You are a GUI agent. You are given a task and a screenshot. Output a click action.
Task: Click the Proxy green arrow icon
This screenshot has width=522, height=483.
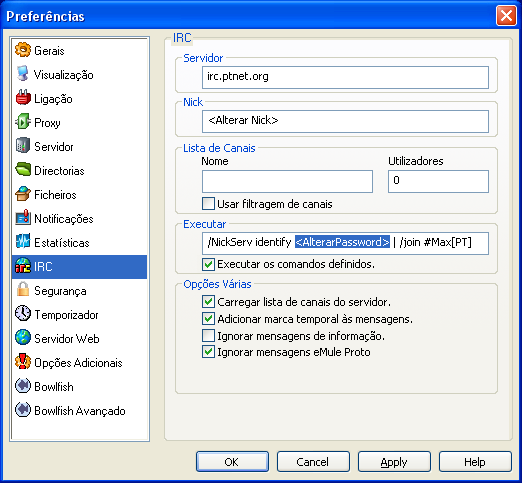(x=23, y=122)
